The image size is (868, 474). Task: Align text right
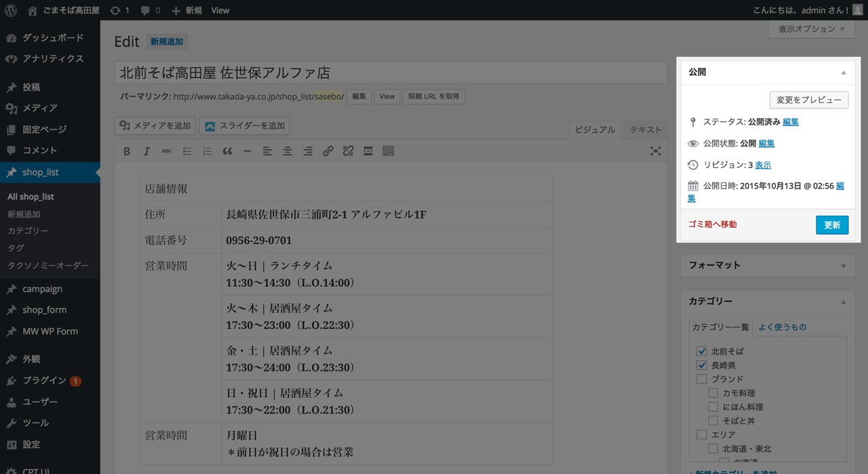(x=308, y=151)
